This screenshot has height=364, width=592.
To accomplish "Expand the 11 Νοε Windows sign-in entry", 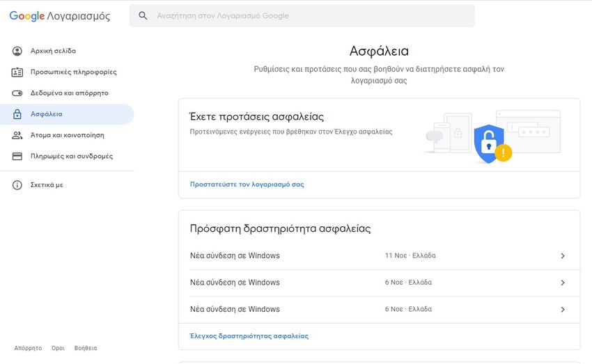I will [563, 256].
